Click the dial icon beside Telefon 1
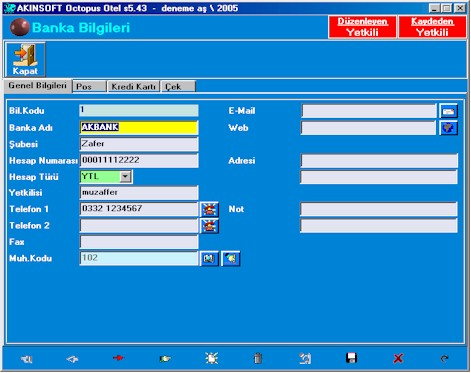Image resolution: width=471 pixels, height=373 pixels. pyautogui.click(x=209, y=209)
